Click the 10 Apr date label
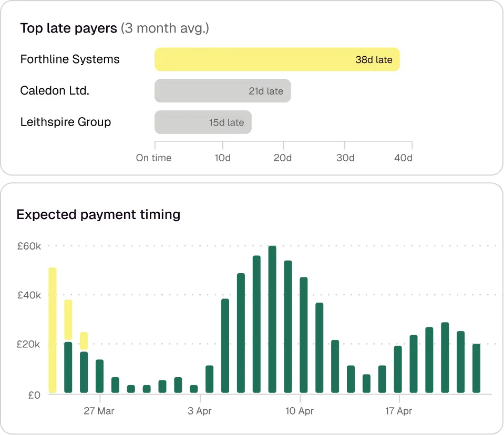 (300, 411)
